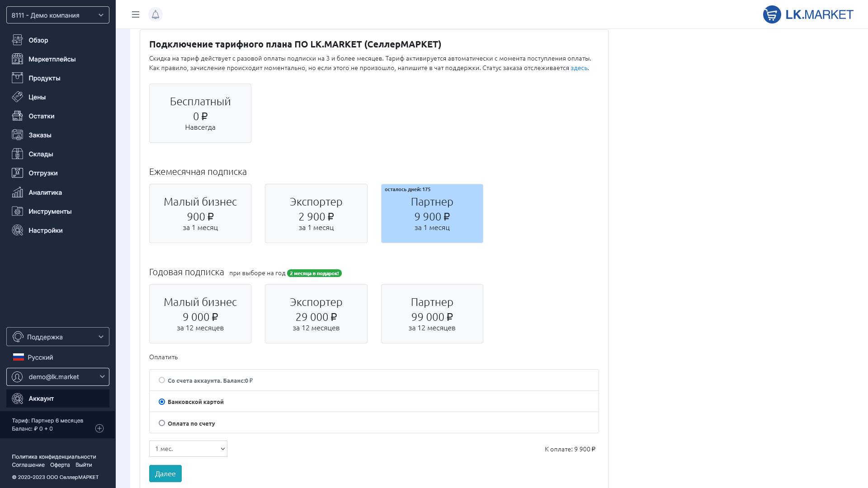868x488 pixels.
Task: Expand the Поддержка dropdown
Action: click(x=58, y=337)
